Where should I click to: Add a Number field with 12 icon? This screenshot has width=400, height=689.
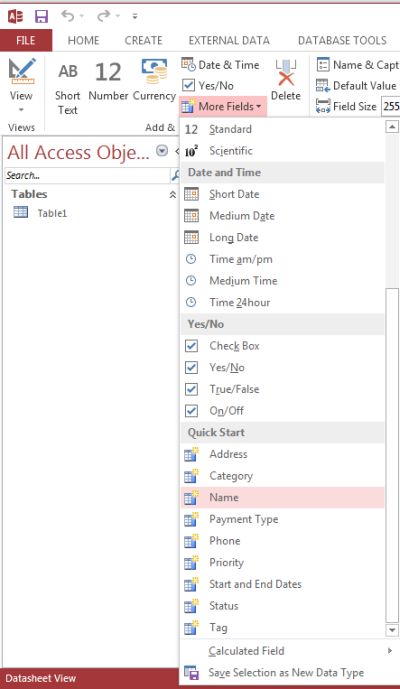[x=108, y=80]
